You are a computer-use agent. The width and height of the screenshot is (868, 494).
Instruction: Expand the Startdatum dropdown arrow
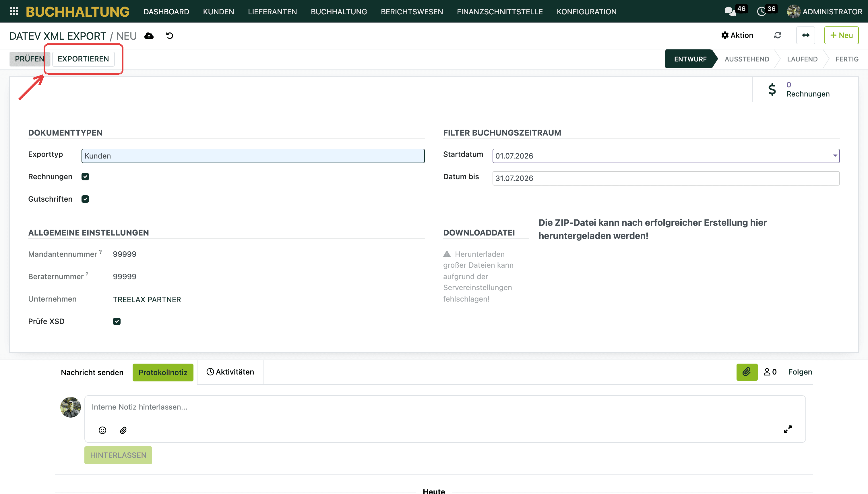click(x=835, y=156)
